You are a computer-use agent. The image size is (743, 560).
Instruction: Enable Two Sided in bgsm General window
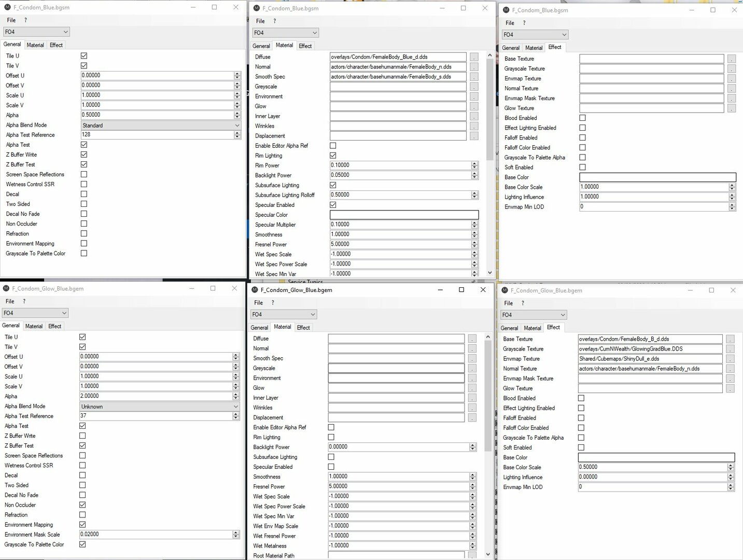point(84,204)
